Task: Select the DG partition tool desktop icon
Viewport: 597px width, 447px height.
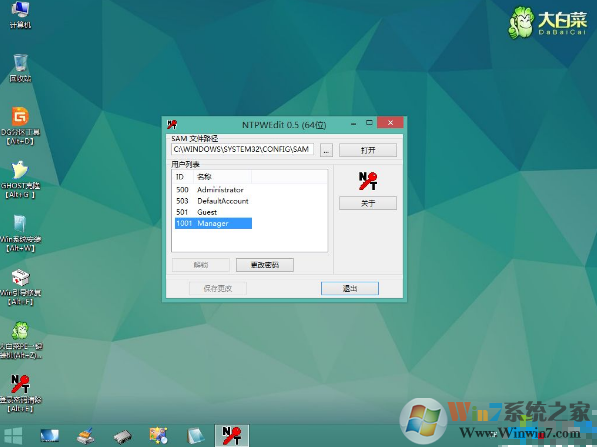Action: (x=20, y=126)
